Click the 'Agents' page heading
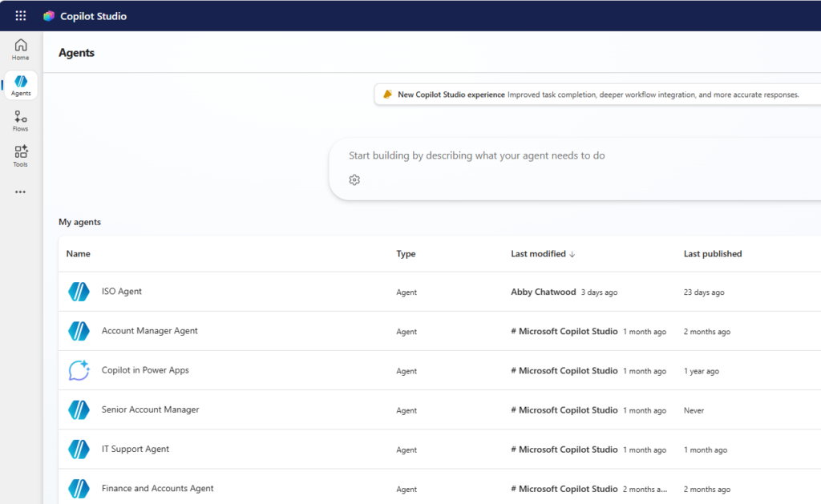This screenshot has width=821, height=504. coord(76,53)
